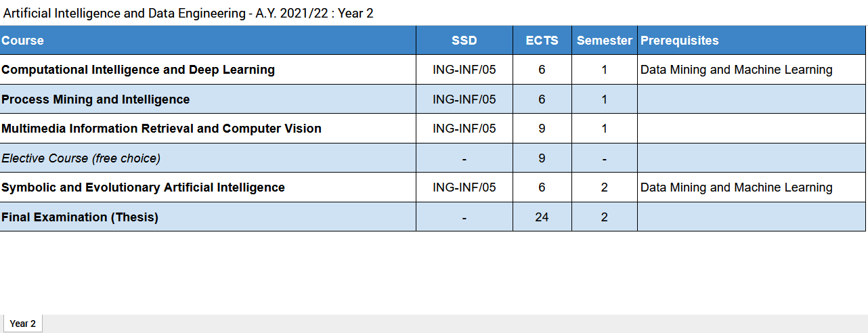
Task: Click the prerequisite for Computational Intelligence course
Action: [x=736, y=70]
